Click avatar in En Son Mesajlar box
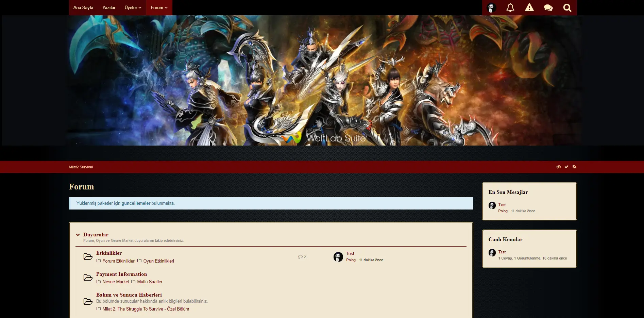 click(x=492, y=205)
